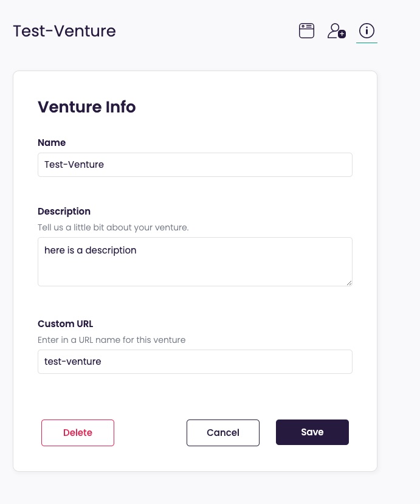The width and height of the screenshot is (420, 504).
Task: Click the Name field label
Action: click(x=52, y=142)
